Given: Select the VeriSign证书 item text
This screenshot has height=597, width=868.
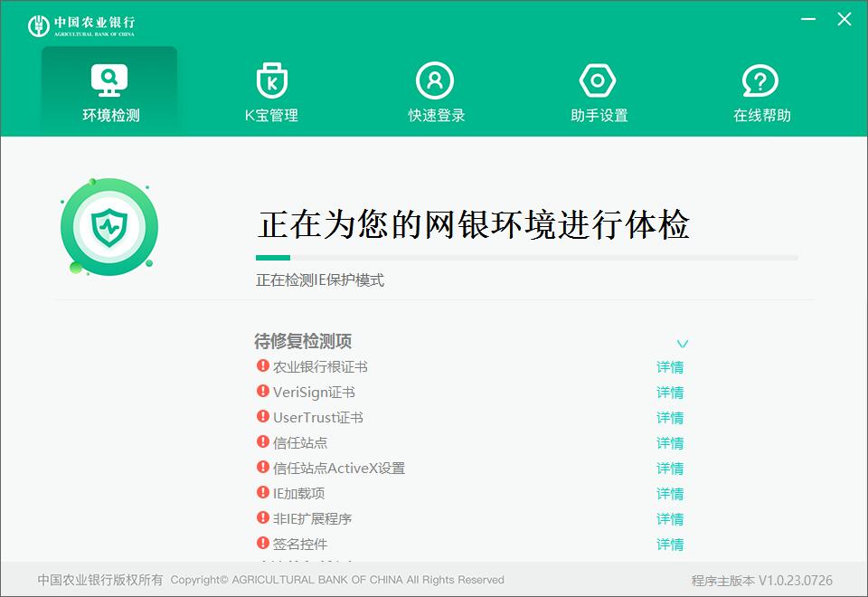Looking at the screenshot, I should 314,393.
